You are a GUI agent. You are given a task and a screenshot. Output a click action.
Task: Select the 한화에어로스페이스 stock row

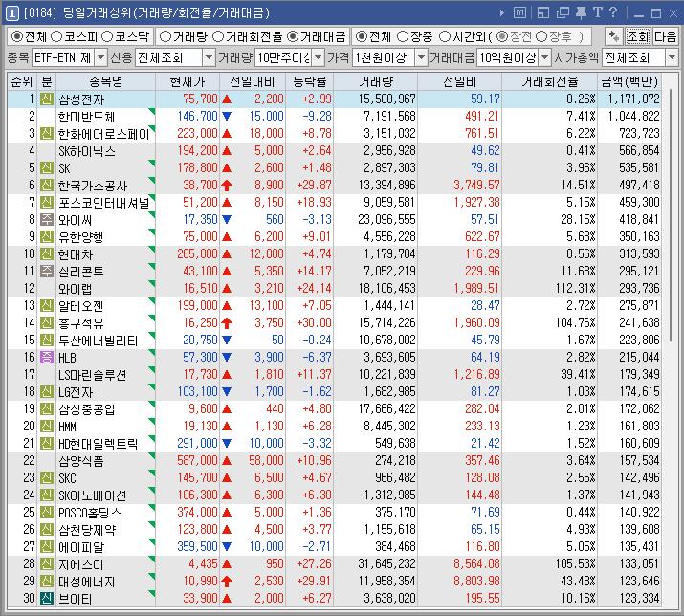point(334,134)
